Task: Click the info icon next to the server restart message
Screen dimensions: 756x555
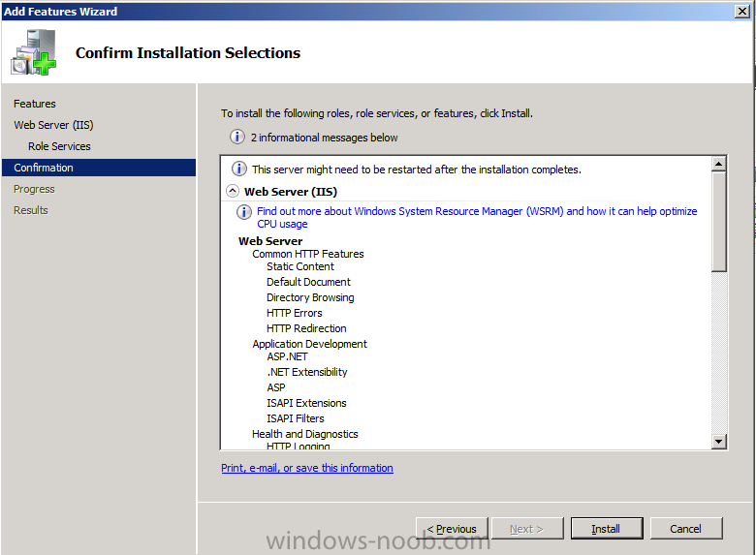Action: click(x=239, y=170)
